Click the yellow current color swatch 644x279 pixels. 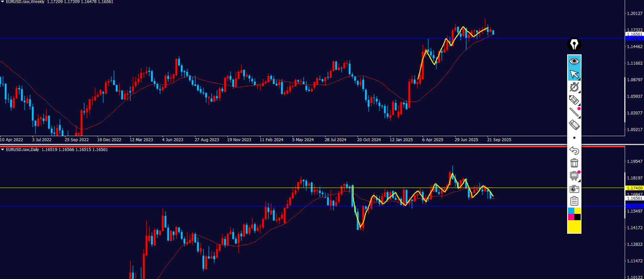pyautogui.click(x=574, y=227)
